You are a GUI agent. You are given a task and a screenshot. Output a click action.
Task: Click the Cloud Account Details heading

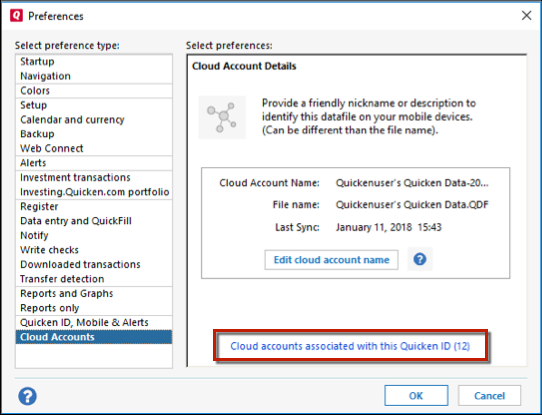point(244,66)
